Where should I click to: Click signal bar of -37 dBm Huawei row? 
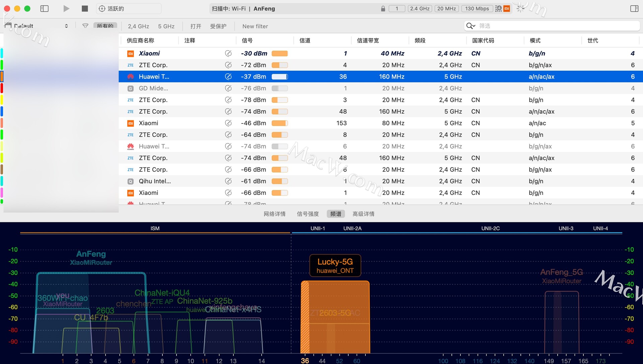pyautogui.click(x=280, y=77)
